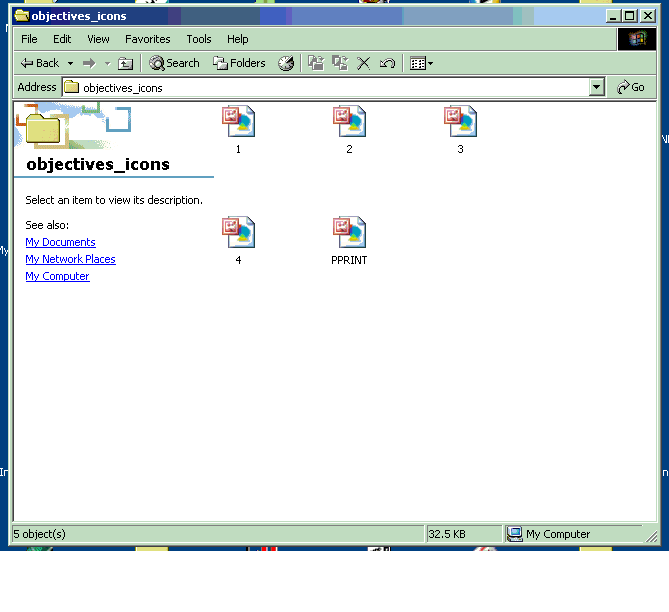
Task: Open the My Network Places link
Action: 70,259
